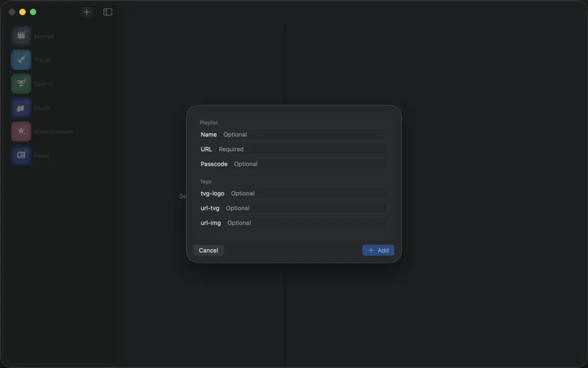Click the Sports label in sidebar
Viewport: 588px width, 368px height.
[43, 84]
